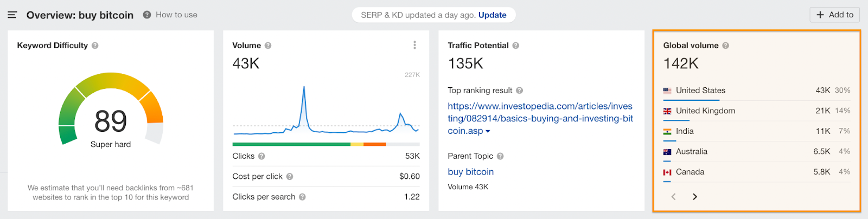Open the How to use link
The width and height of the screenshot is (868, 219).
[x=176, y=15]
